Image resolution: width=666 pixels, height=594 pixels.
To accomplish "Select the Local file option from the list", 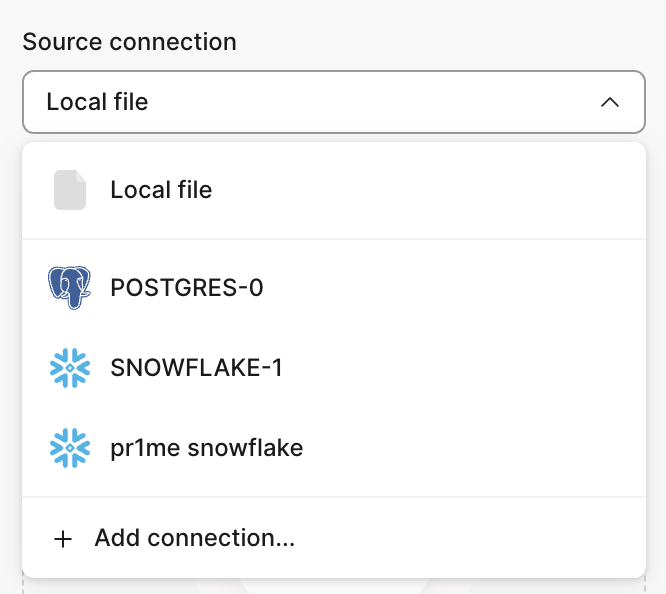I will click(x=333, y=190).
